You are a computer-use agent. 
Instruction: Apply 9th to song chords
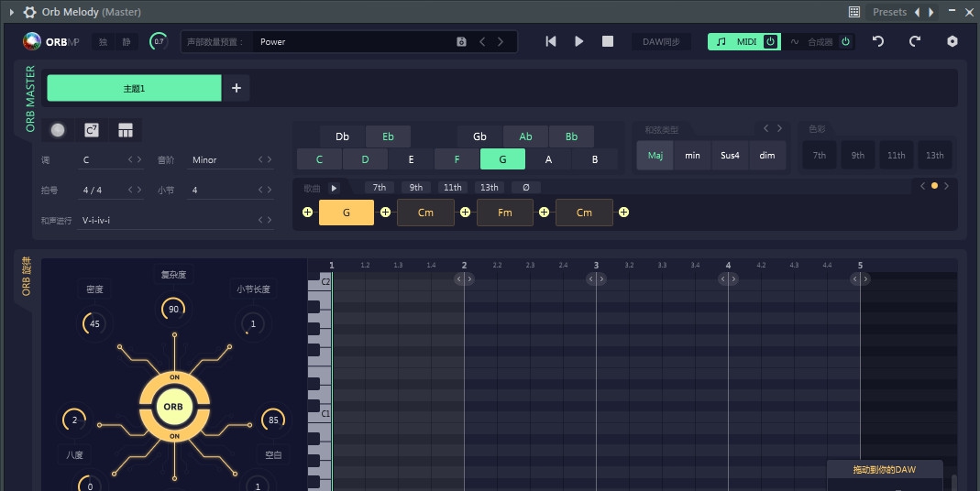(415, 188)
